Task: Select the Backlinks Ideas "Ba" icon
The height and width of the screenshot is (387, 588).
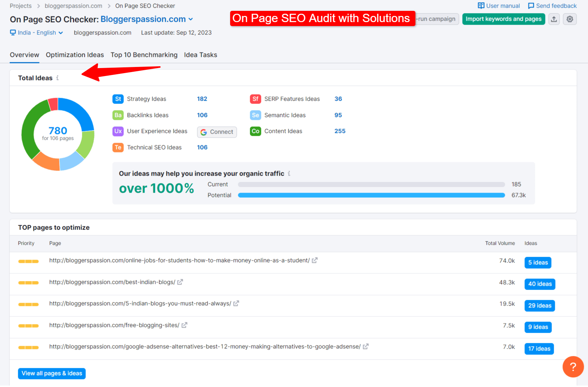Action: (x=118, y=115)
